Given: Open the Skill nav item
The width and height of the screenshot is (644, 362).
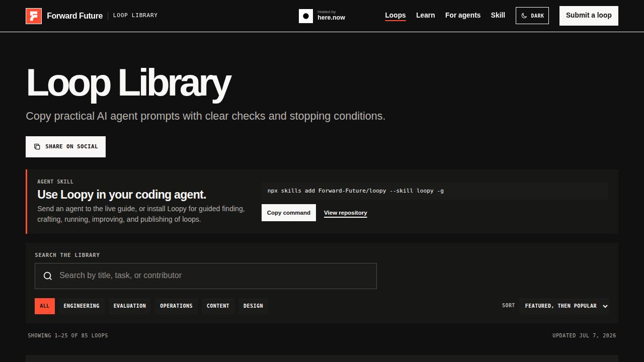Looking at the screenshot, I should (x=498, y=15).
